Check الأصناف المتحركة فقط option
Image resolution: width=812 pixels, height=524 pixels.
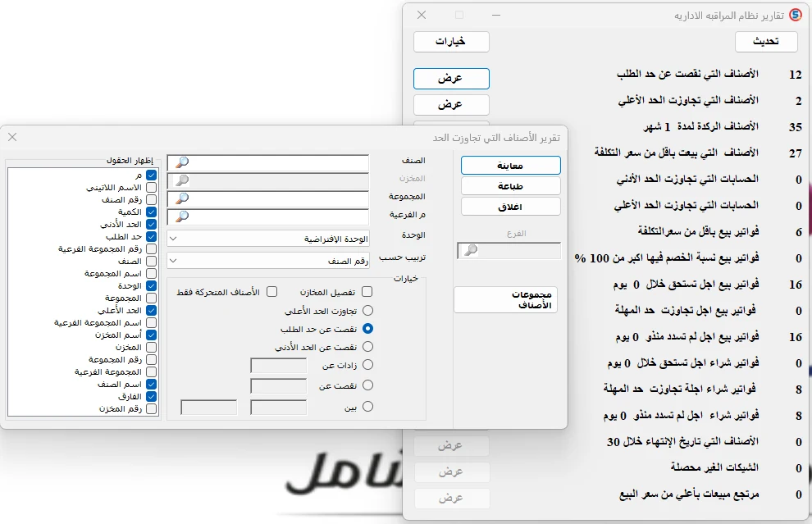[x=271, y=292]
